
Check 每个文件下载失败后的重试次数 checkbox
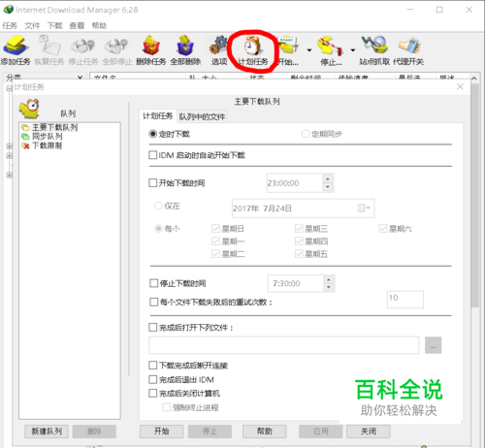(153, 302)
